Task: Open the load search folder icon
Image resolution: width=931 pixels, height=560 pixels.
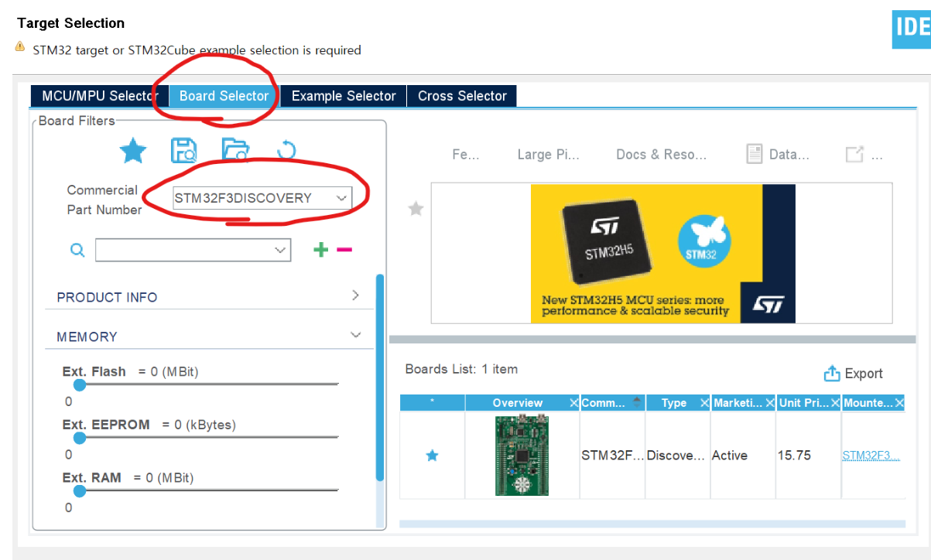Action: coord(234,149)
